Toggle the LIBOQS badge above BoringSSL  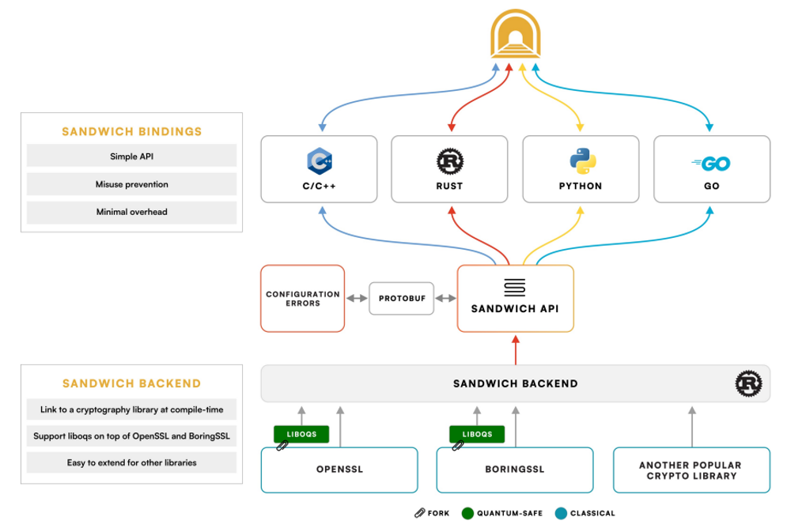[477, 433]
